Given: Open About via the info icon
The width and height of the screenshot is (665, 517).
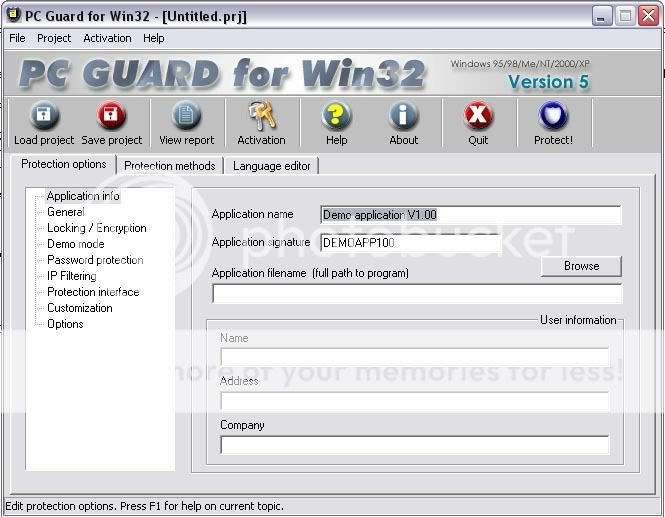Looking at the screenshot, I should point(403,115).
